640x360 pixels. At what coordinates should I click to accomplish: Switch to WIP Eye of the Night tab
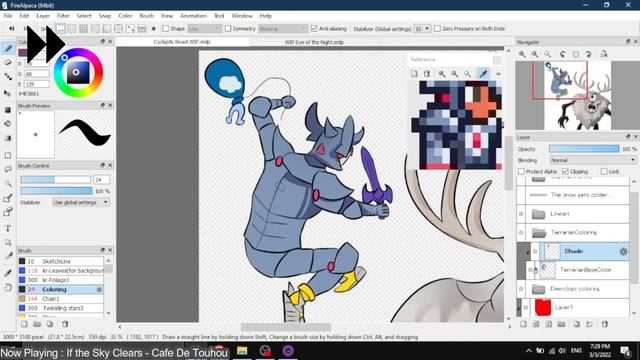tap(314, 42)
